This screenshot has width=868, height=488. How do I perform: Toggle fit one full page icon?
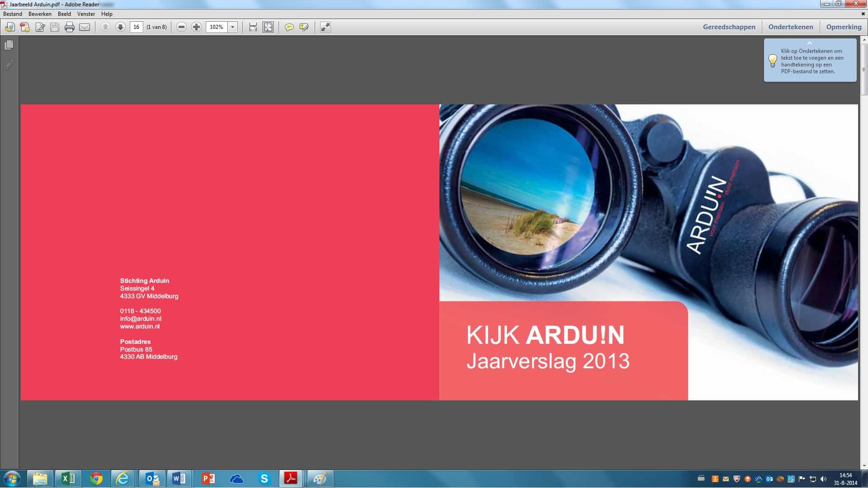pyautogui.click(x=268, y=27)
